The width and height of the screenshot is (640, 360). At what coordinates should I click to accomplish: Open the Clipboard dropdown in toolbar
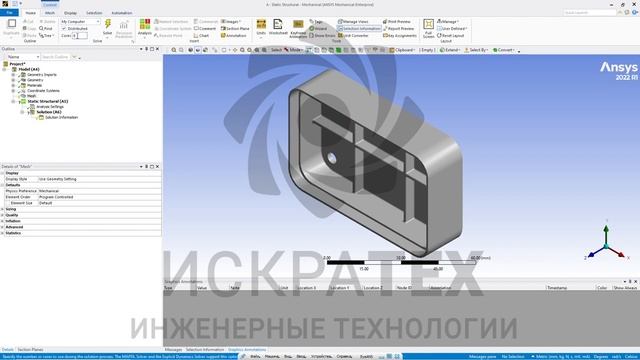tap(402, 50)
